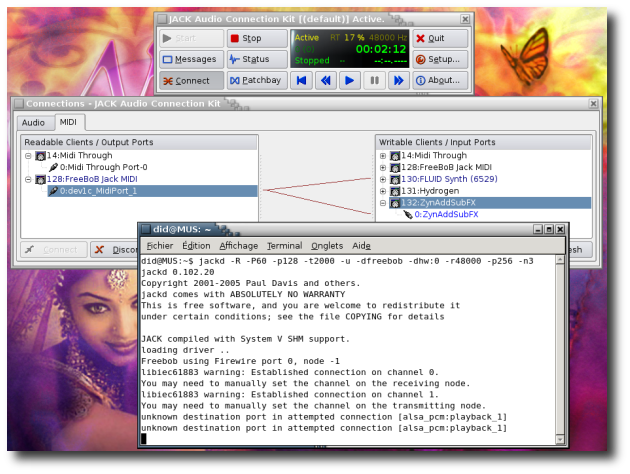Open the About dialog
The height and width of the screenshot is (474, 630).
(439, 80)
